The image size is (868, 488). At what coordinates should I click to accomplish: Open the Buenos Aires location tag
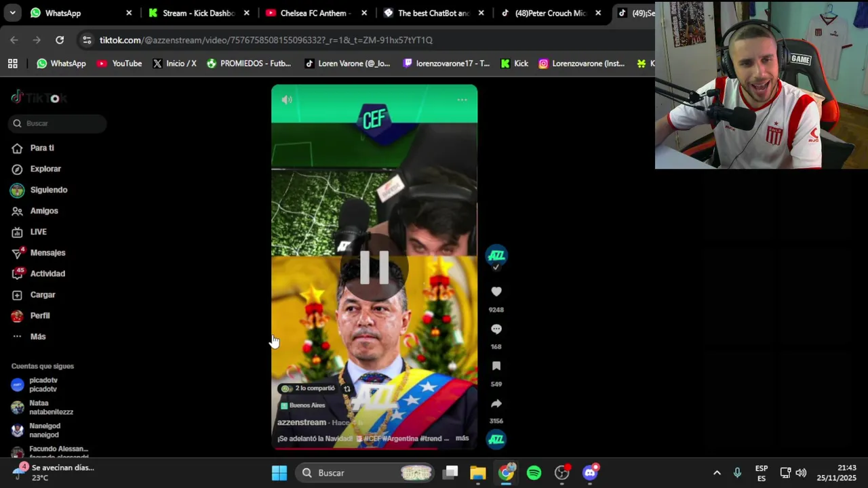click(x=303, y=405)
